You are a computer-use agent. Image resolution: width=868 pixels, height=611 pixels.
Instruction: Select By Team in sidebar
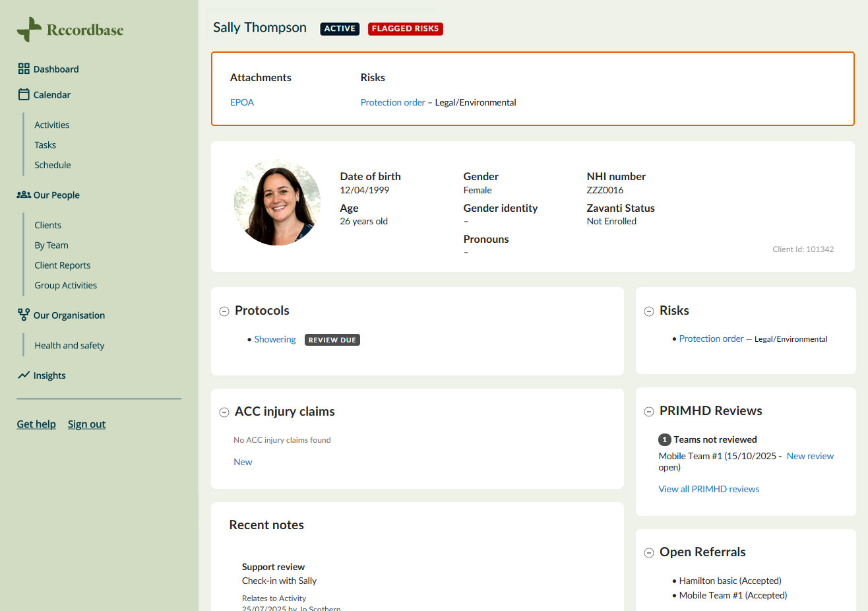[51, 245]
